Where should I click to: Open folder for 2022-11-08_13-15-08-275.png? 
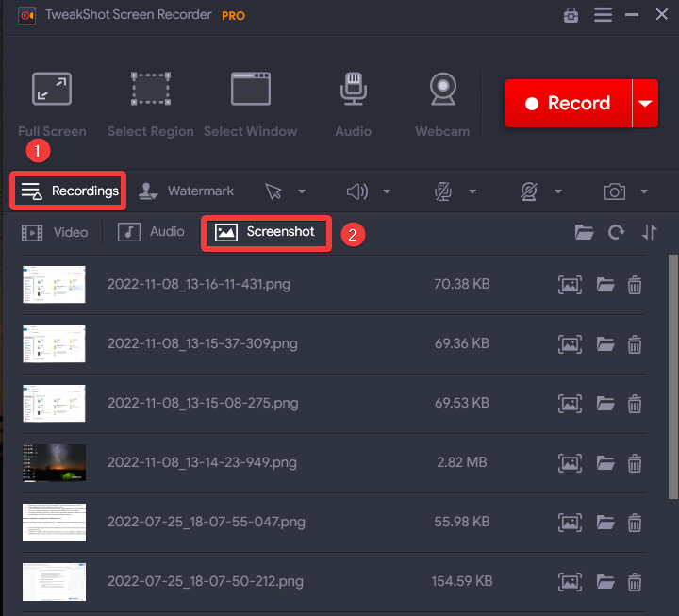605,404
